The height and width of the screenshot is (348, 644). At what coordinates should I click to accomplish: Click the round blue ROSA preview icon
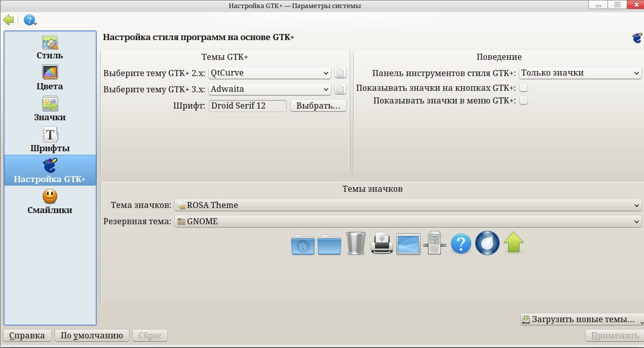point(487,243)
